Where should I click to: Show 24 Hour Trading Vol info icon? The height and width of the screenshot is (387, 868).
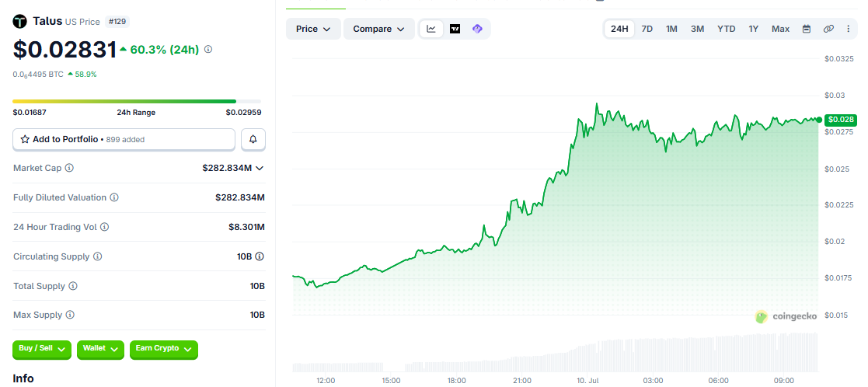[x=105, y=227]
